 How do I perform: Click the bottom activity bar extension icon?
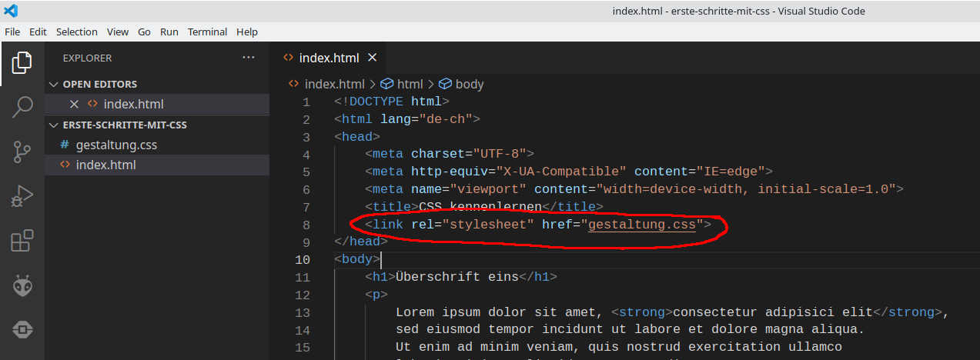tap(22, 330)
